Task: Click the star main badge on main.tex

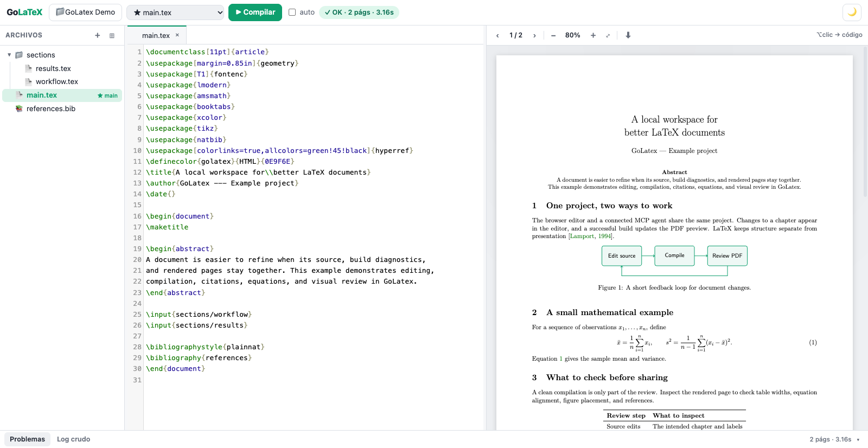Action: click(x=107, y=95)
